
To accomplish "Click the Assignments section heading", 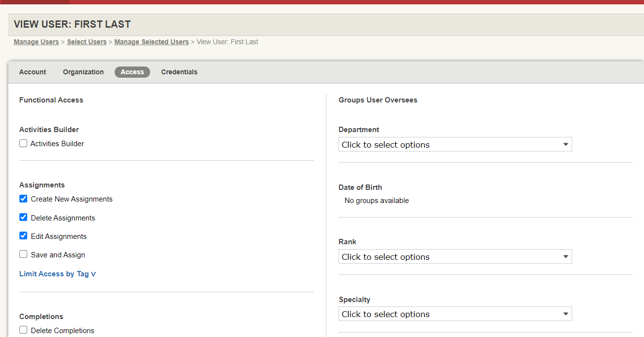I will pyautogui.click(x=42, y=185).
